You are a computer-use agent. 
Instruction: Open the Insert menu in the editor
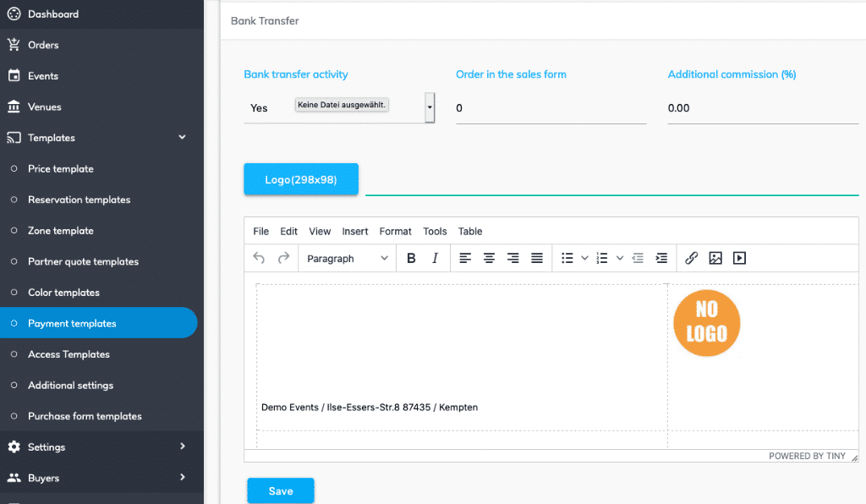pos(355,232)
